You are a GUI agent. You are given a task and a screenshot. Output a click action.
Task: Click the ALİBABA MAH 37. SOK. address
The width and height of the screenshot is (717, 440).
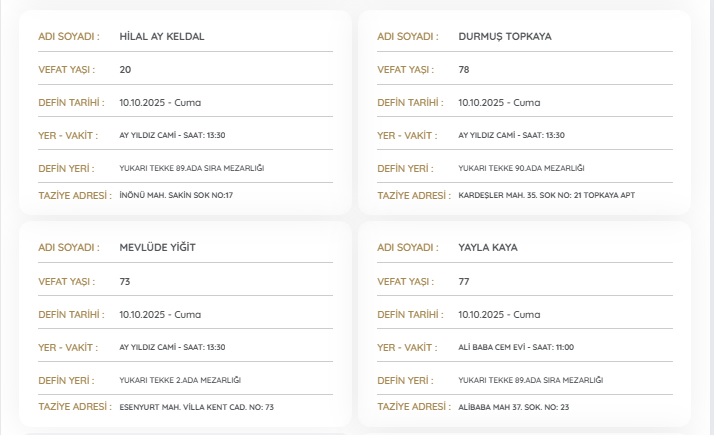513,407
